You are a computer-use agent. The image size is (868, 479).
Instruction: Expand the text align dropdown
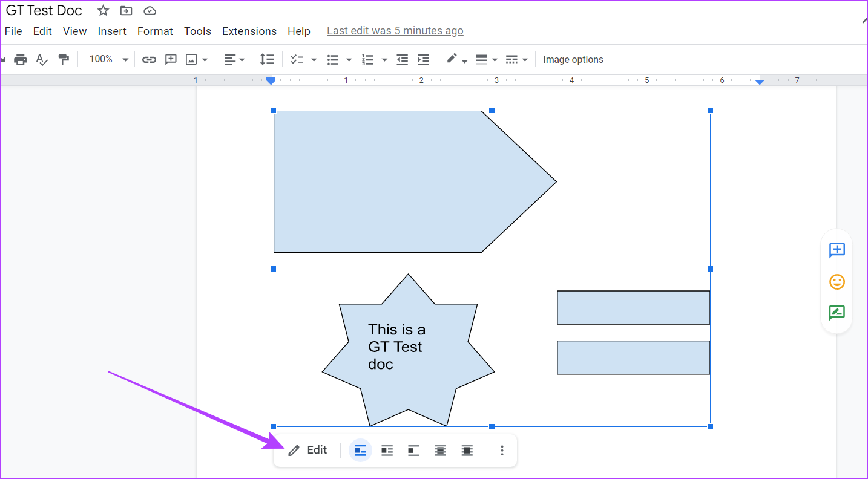pyautogui.click(x=234, y=59)
